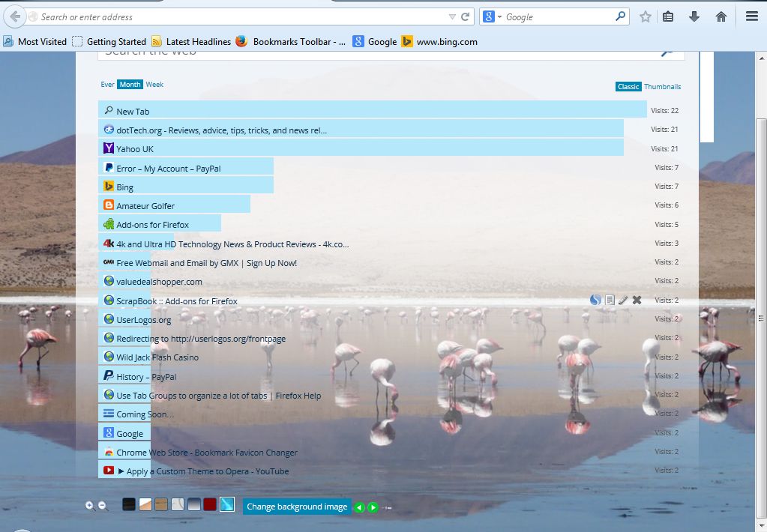
Task: Open the Yahoo UK history entry
Action: 135,148
